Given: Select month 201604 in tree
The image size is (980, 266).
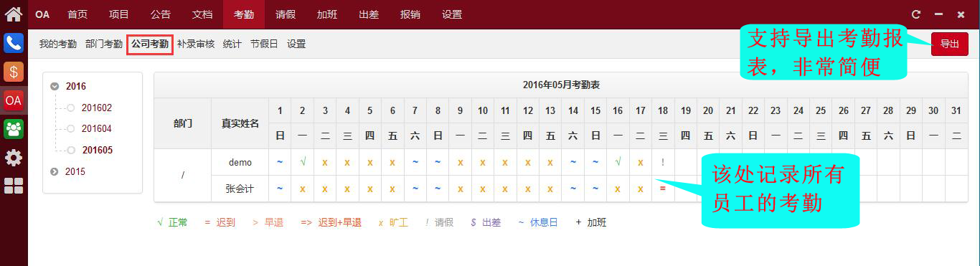Looking at the screenshot, I should point(96,129).
